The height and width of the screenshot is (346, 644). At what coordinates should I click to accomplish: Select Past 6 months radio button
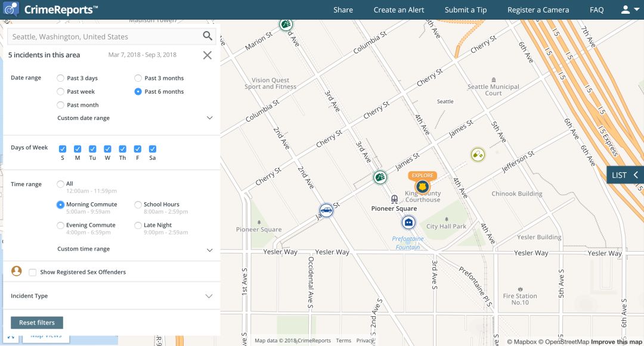point(138,92)
